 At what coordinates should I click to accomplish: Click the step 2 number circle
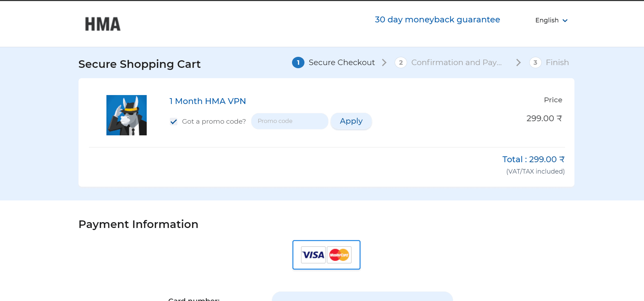[401, 62]
